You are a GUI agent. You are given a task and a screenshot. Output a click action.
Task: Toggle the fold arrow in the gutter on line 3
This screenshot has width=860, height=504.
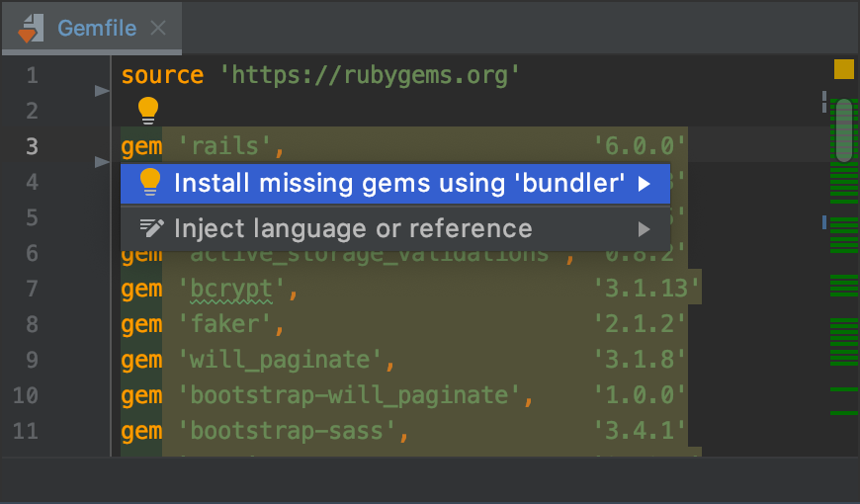pos(102,161)
